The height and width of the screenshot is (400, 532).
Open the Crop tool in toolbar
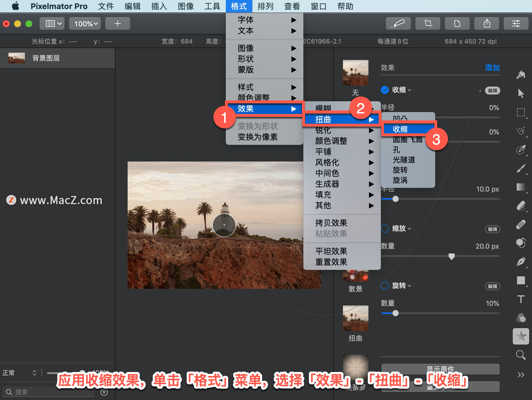point(428,23)
